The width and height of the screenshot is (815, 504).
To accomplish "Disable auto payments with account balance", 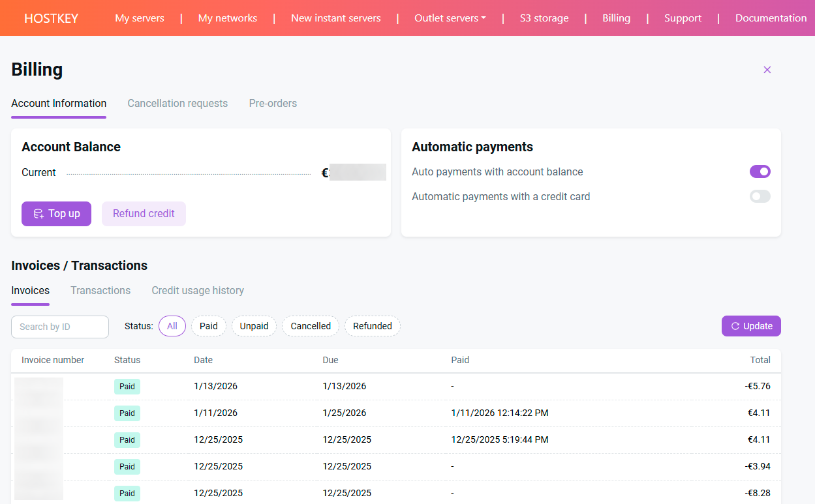I will [x=760, y=171].
